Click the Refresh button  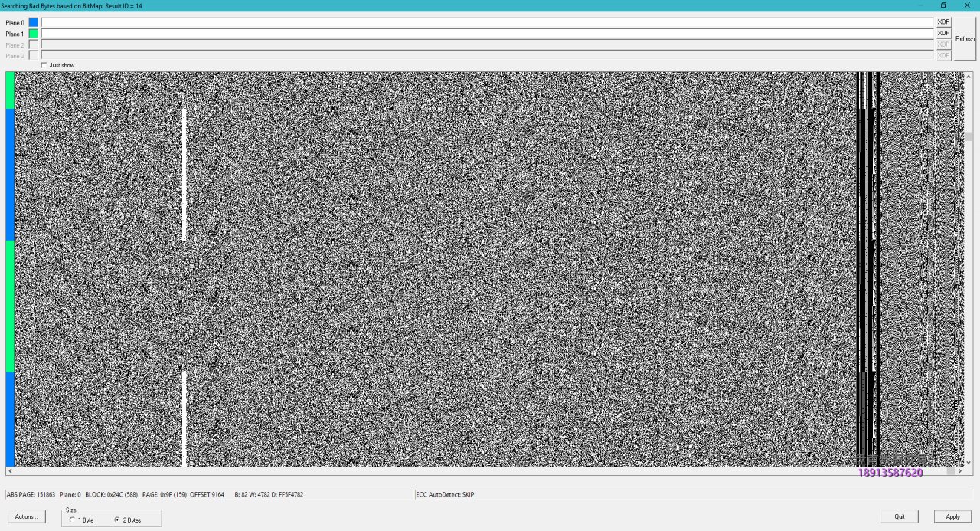(965, 39)
